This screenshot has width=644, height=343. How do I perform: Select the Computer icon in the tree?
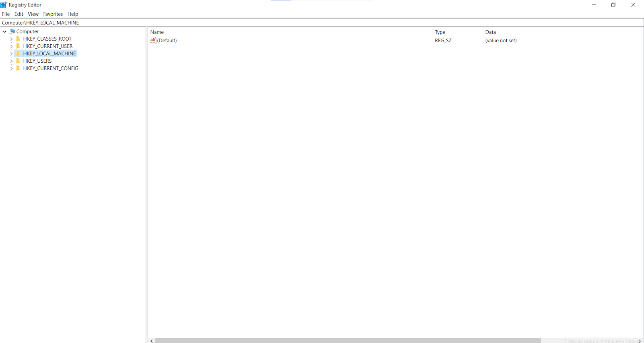click(12, 31)
